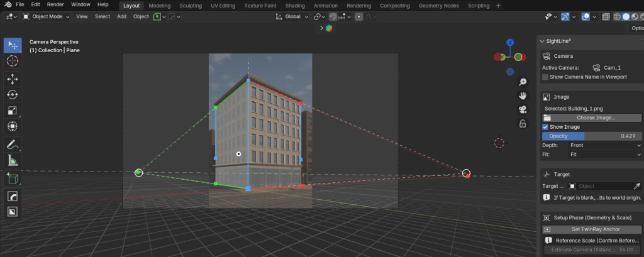Toggle X-ray view button

(x=606, y=17)
